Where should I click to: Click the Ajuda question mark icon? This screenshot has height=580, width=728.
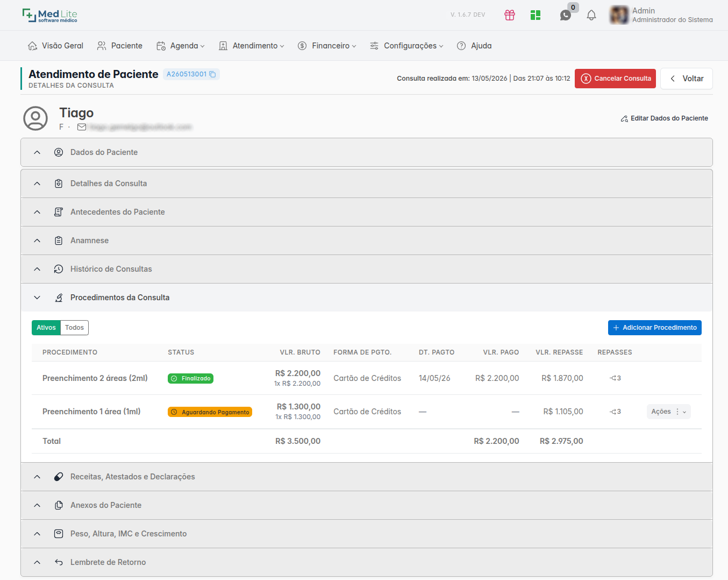[461, 46]
